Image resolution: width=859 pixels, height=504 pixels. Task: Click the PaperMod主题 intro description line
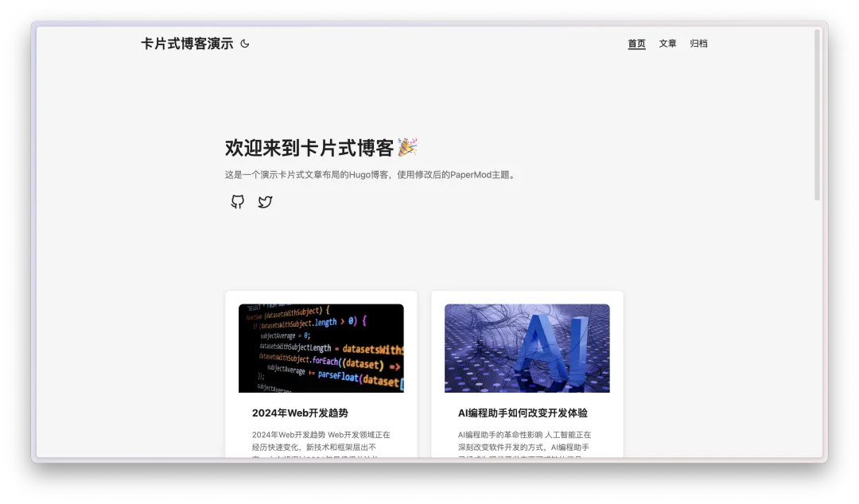pyautogui.click(x=371, y=175)
